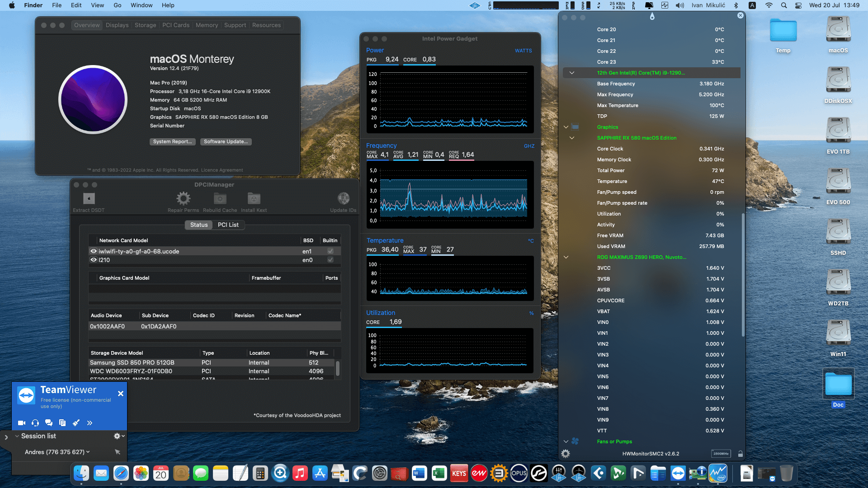Close HWMonitorSMC2 popover with X button

click(x=740, y=15)
